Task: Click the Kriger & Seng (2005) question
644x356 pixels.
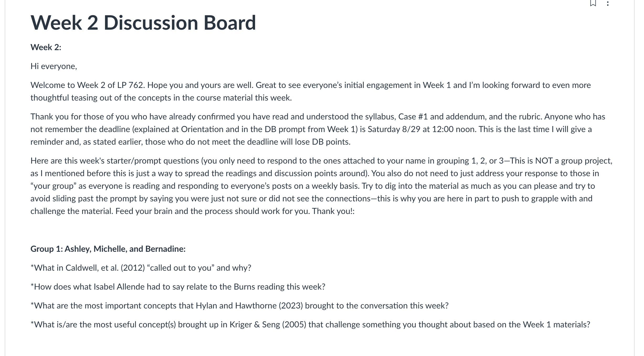Action: [310, 324]
